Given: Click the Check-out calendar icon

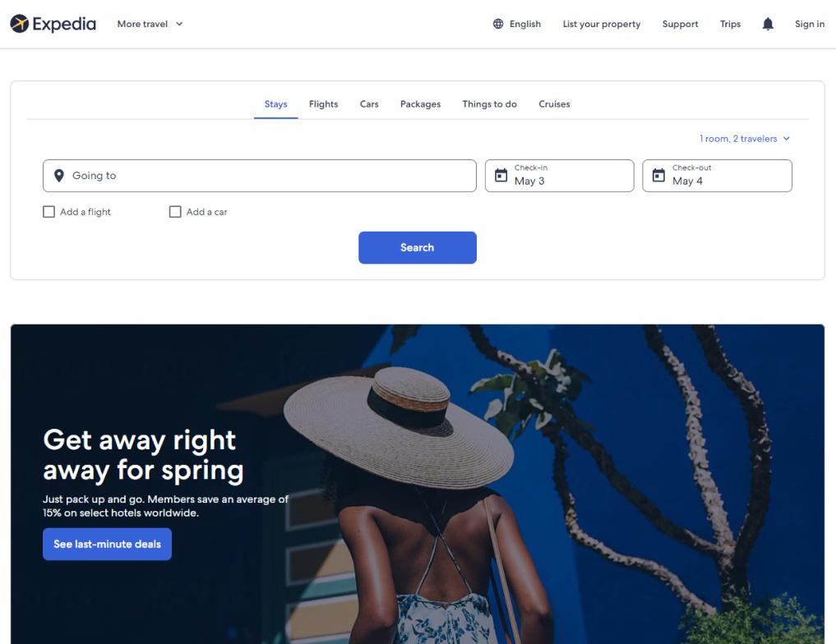Looking at the screenshot, I should click(x=658, y=175).
